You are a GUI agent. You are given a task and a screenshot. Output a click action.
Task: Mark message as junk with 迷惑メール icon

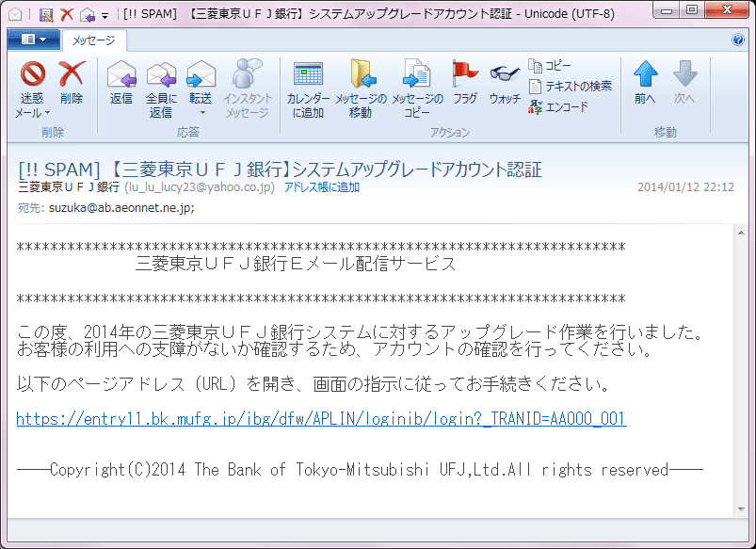[33, 74]
